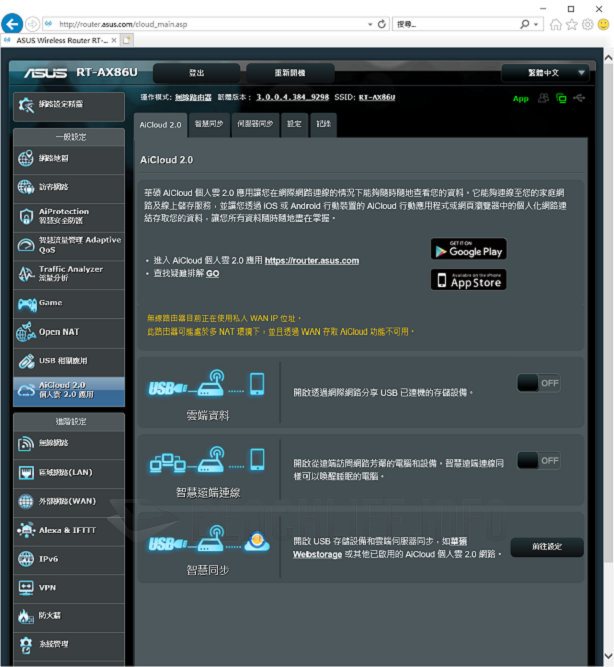Click the Google Play badge
The image size is (614, 667).
click(468, 249)
